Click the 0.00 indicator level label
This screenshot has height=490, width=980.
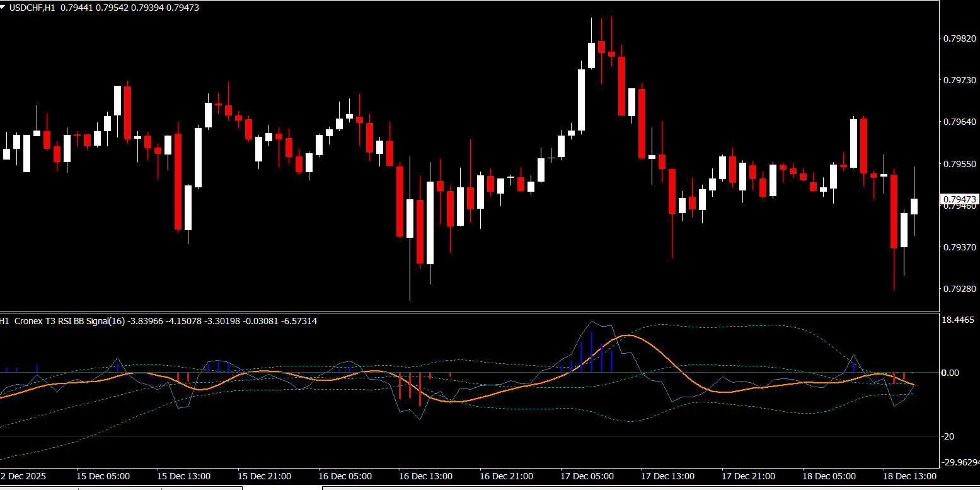[x=950, y=373]
